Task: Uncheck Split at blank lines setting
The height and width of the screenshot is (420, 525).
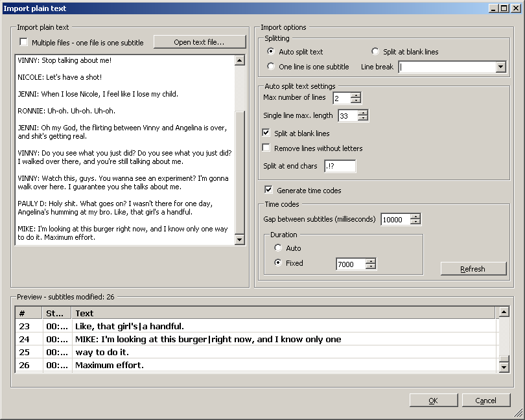Action: click(x=268, y=134)
